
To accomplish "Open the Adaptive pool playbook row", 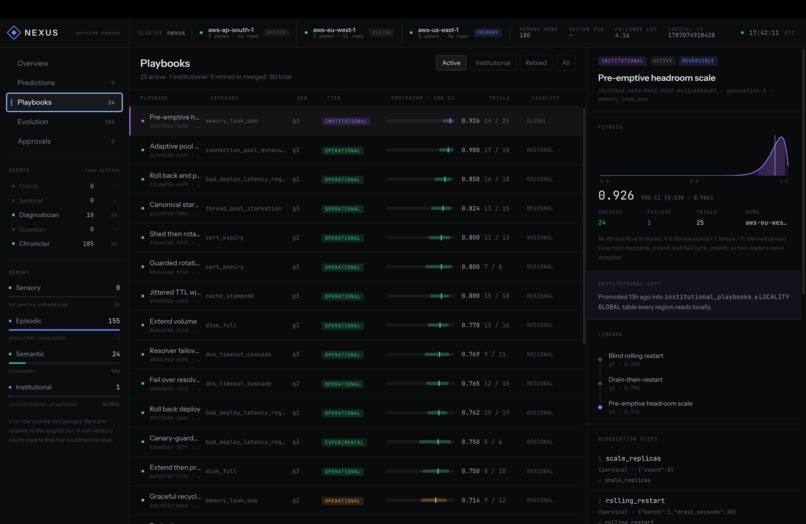I will coord(356,150).
